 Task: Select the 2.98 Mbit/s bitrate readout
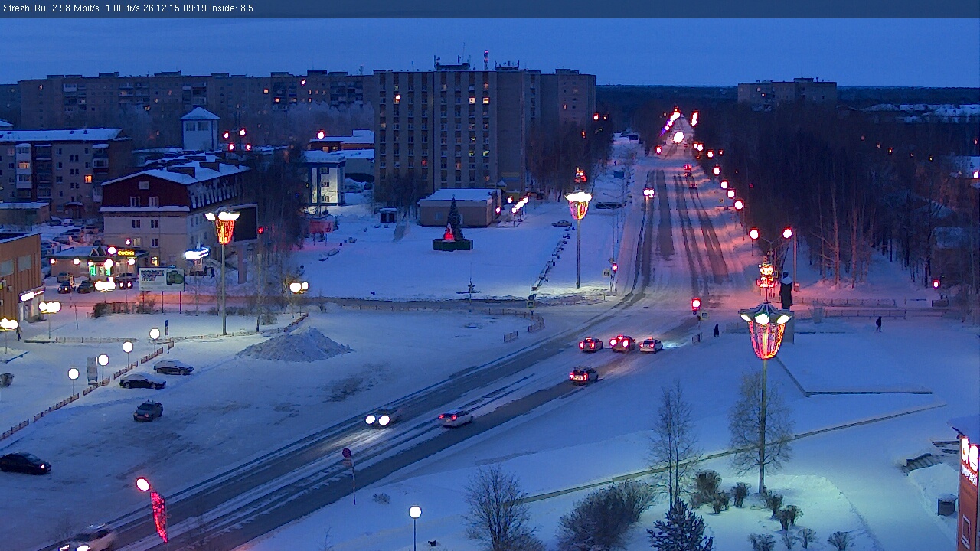[x=76, y=8]
